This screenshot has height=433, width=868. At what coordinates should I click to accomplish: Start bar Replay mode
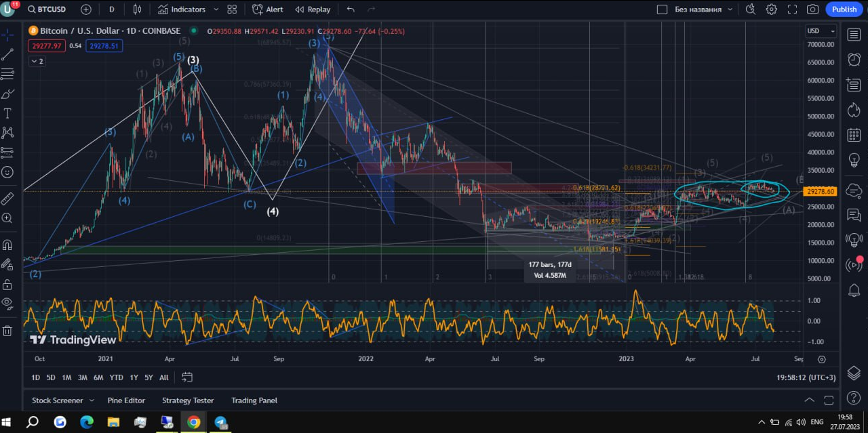(313, 9)
